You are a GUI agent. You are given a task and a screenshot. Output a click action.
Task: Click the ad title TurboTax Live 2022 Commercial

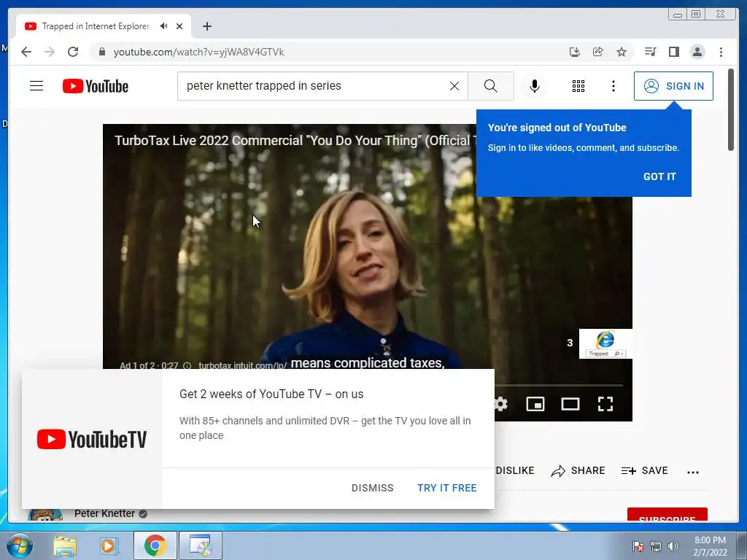point(295,141)
